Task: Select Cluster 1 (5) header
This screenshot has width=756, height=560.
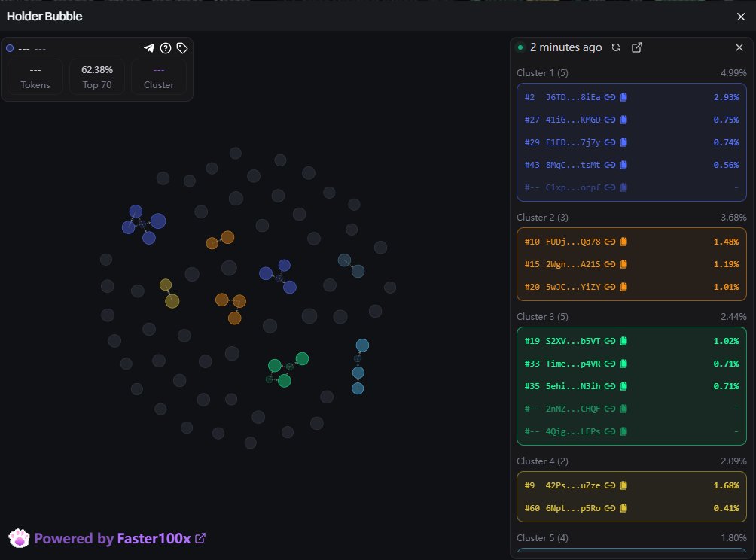Action: pos(542,73)
